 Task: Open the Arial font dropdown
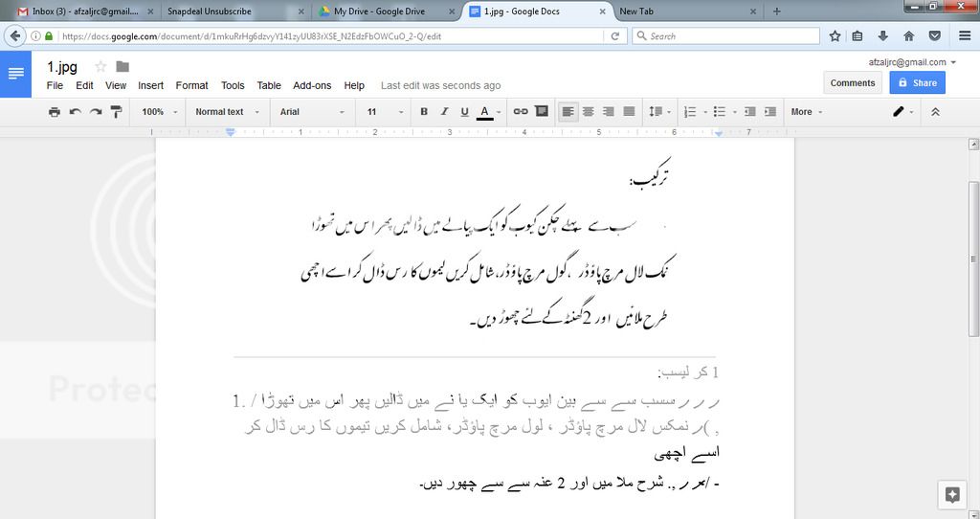[312, 112]
